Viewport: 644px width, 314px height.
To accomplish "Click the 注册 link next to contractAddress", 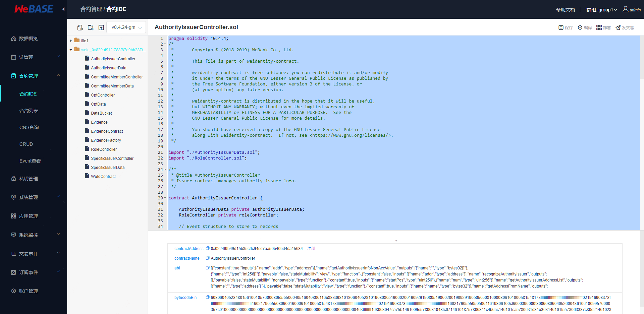I will point(311,248).
